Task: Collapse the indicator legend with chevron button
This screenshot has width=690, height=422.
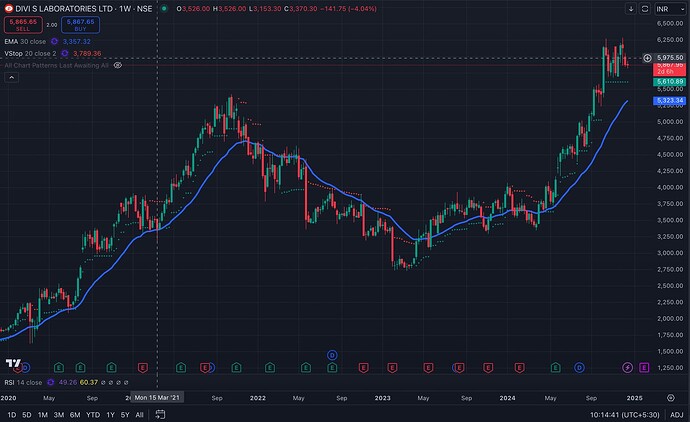Action: [11, 77]
